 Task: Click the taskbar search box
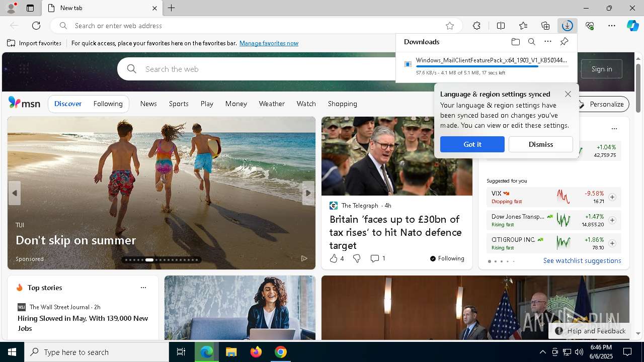97,352
